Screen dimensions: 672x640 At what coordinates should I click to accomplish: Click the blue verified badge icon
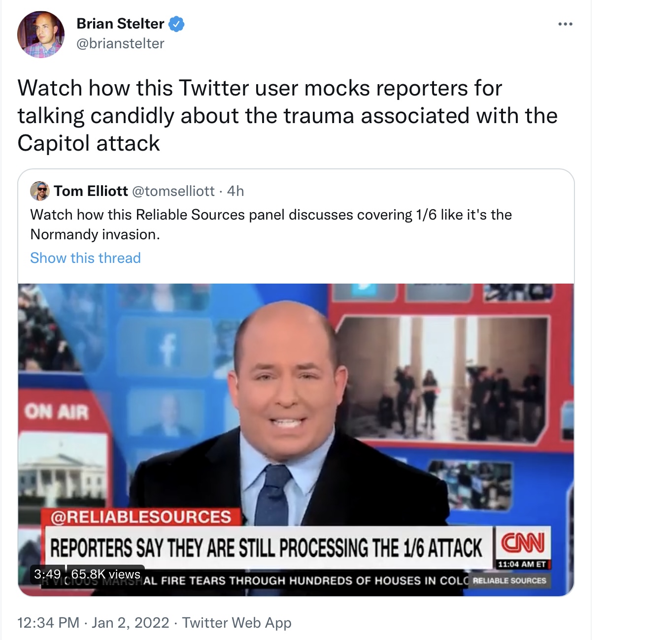pyautogui.click(x=176, y=24)
